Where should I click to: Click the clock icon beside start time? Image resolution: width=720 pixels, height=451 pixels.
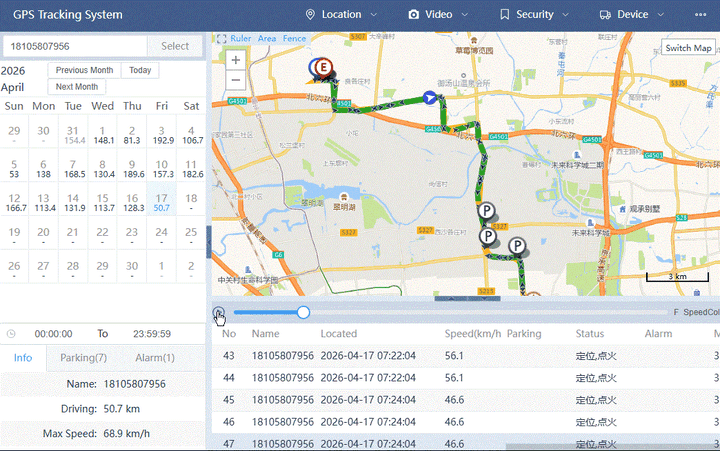(x=10, y=334)
